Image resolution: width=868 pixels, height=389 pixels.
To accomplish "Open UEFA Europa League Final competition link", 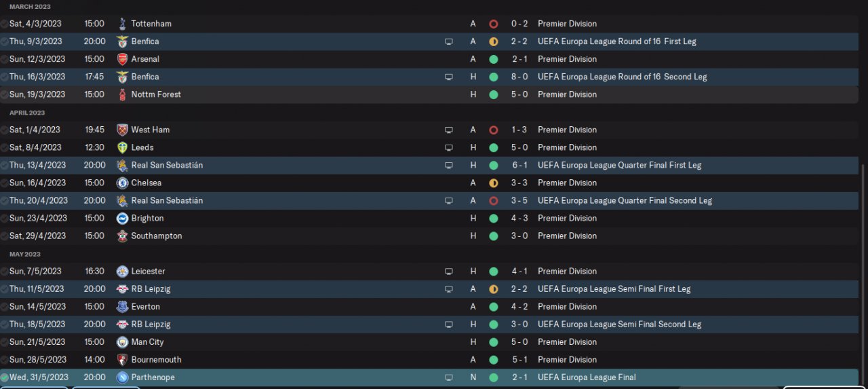I will [x=587, y=377].
